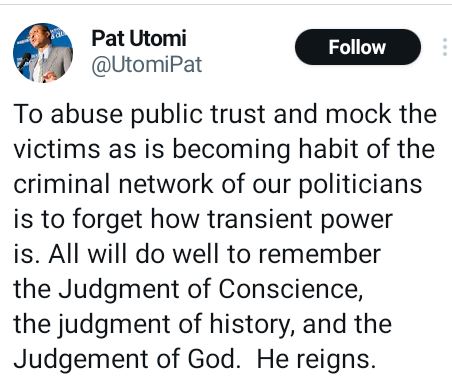Click the closing words "He reigns."
Screen dimensions: 452x388
tap(316, 360)
